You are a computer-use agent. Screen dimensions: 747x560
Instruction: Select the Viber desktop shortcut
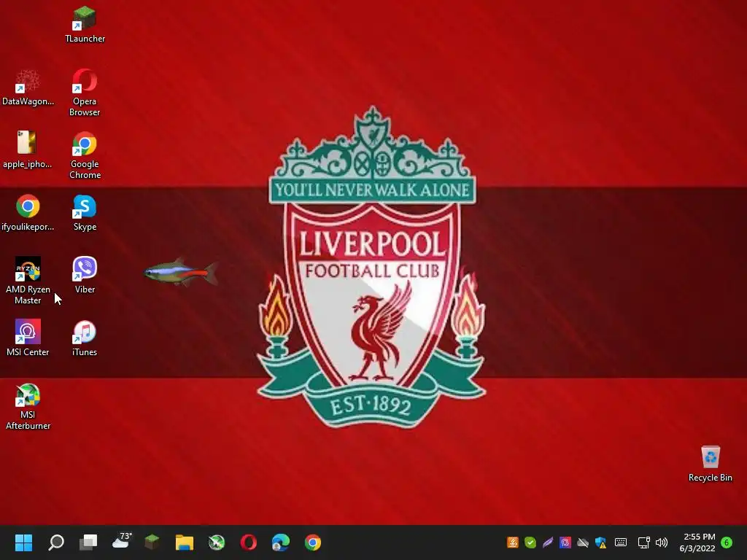[85, 275]
